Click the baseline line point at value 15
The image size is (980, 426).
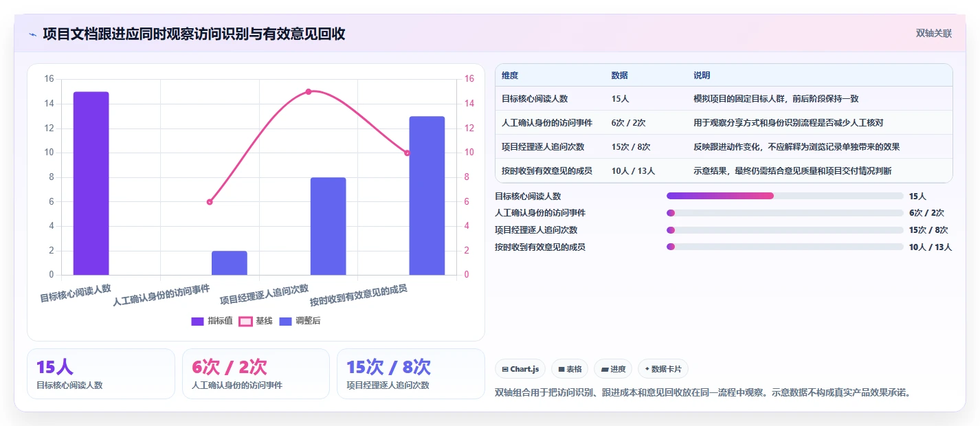(x=308, y=91)
